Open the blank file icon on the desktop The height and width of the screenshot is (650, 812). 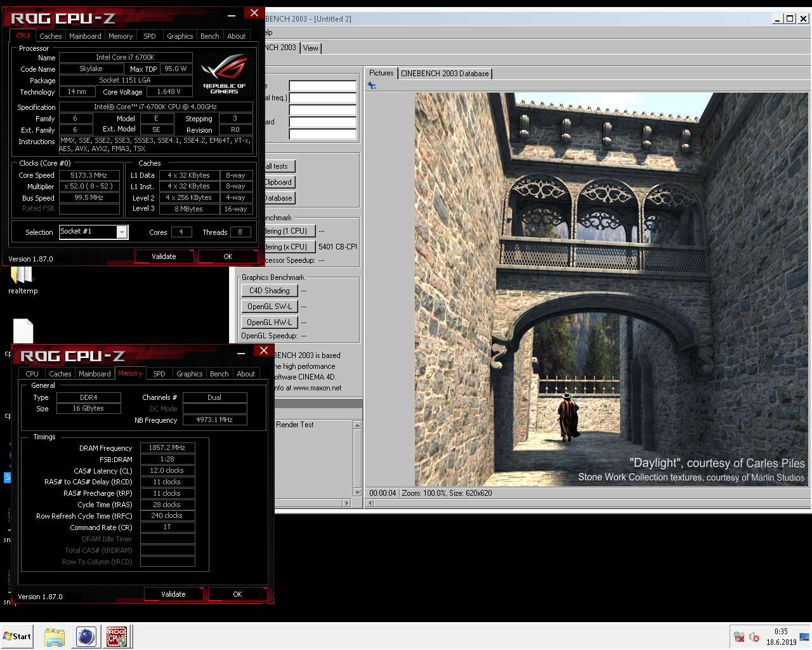[x=23, y=331]
